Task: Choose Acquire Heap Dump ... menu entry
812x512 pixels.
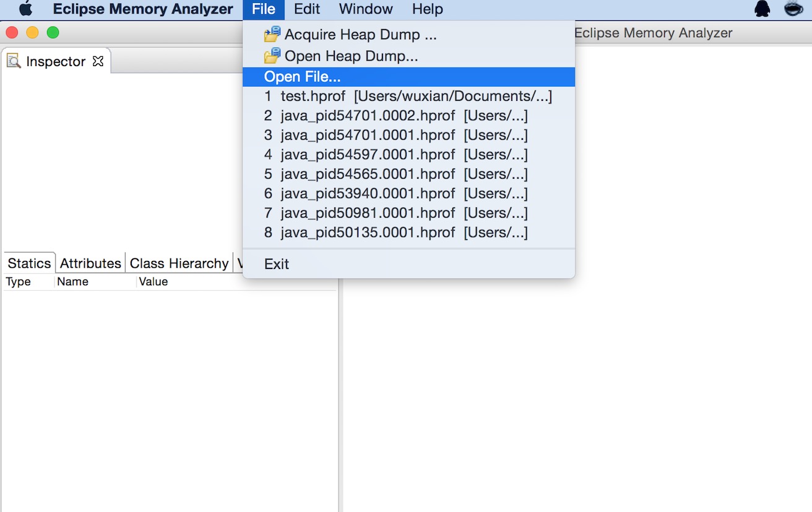Action: pyautogui.click(x=408, y=35)
